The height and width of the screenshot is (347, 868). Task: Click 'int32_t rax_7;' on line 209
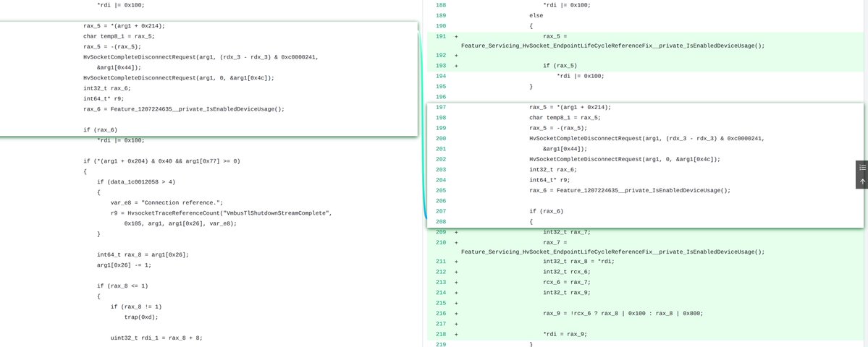pyautogui.click(x=567, y=232)
